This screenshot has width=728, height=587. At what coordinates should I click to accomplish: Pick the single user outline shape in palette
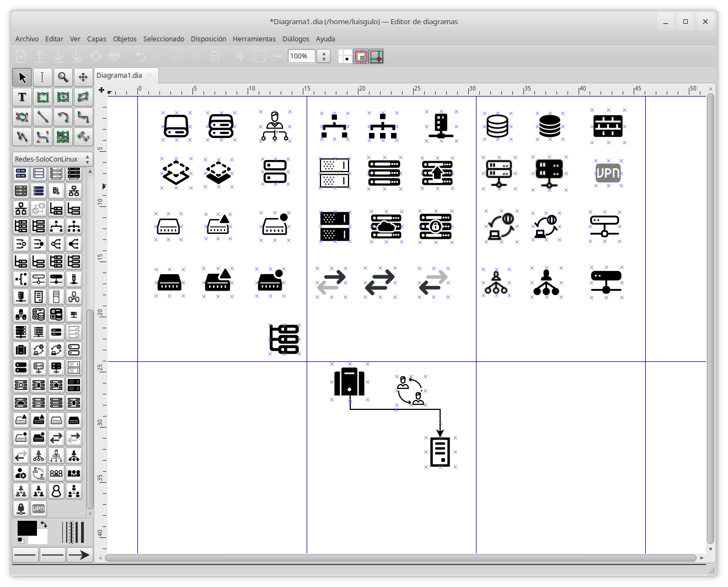[x=56, y=491]
